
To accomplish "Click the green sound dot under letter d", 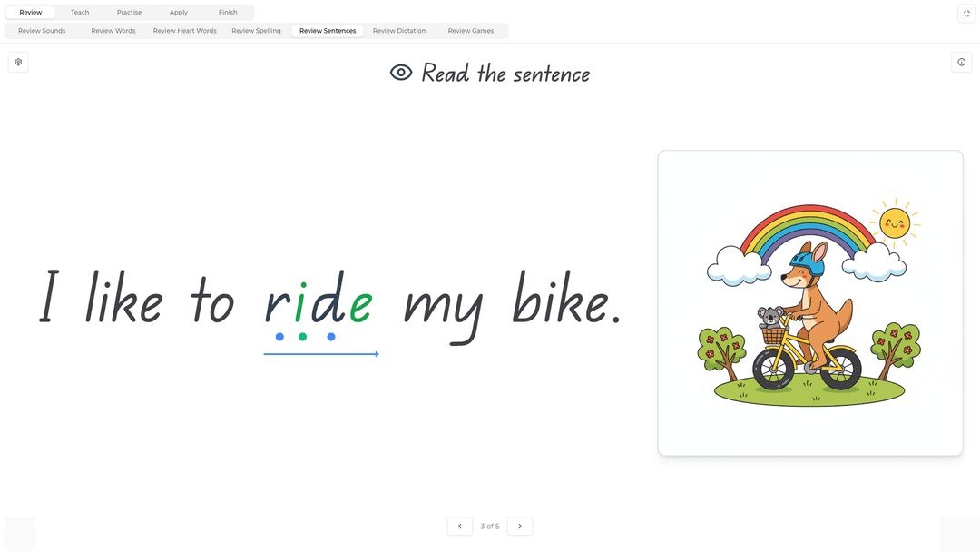I will pyautogui.click(x=302, y=337).
